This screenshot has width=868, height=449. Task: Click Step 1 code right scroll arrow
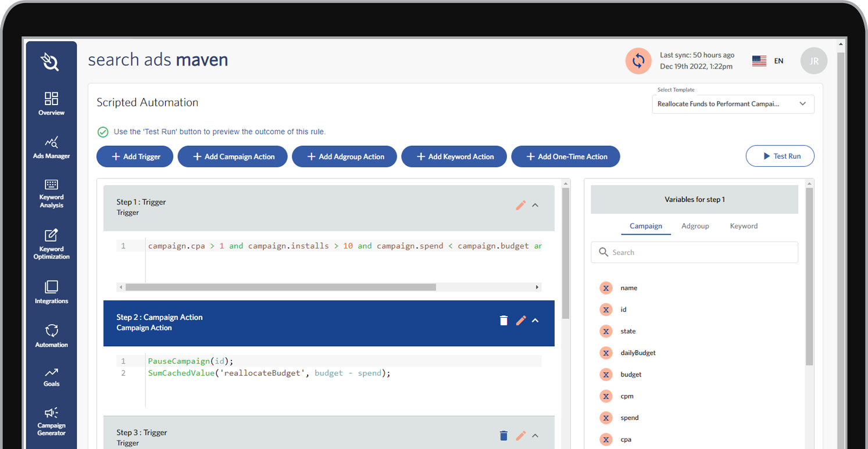[x=537, y=287]
